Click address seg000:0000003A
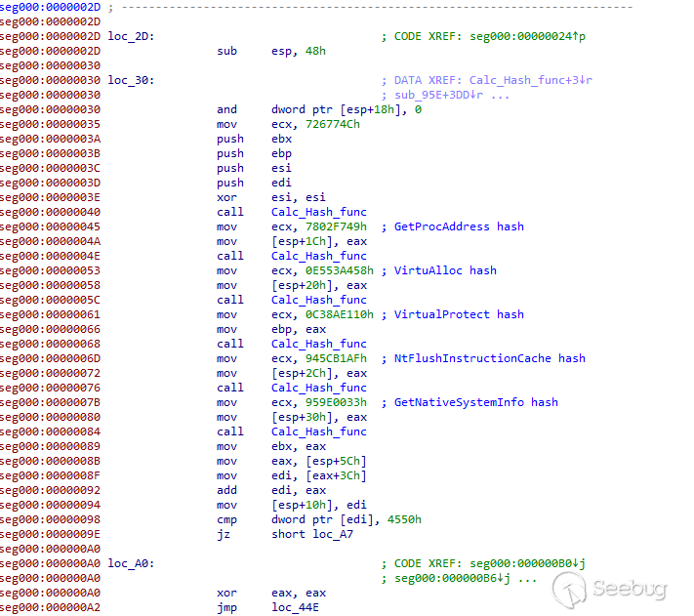 click(x=50, y=139)
